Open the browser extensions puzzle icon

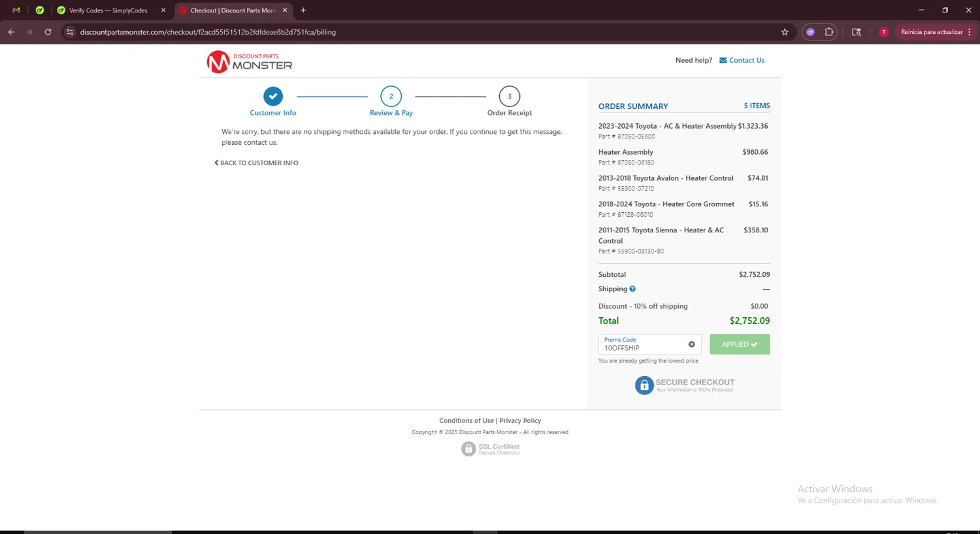pos(829,32)
